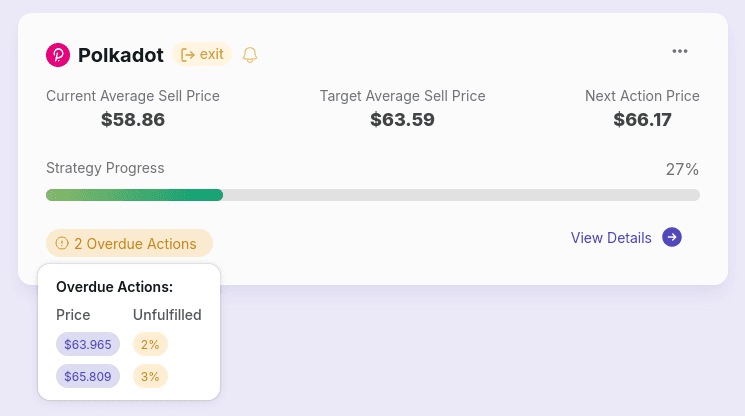Click the overdue warning exclamation icon
This screenshot has width=745, height=416.
click(x=62, y=243)
